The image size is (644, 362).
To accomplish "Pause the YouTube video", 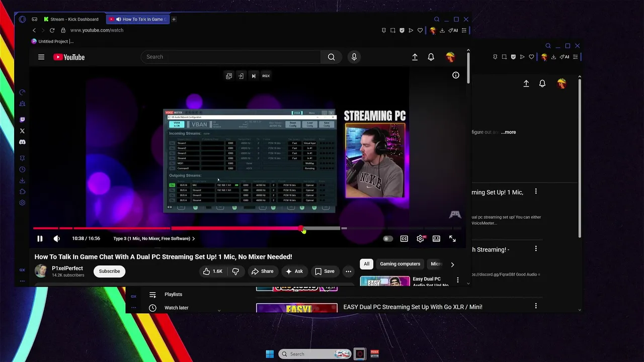I will click(40, 239).
